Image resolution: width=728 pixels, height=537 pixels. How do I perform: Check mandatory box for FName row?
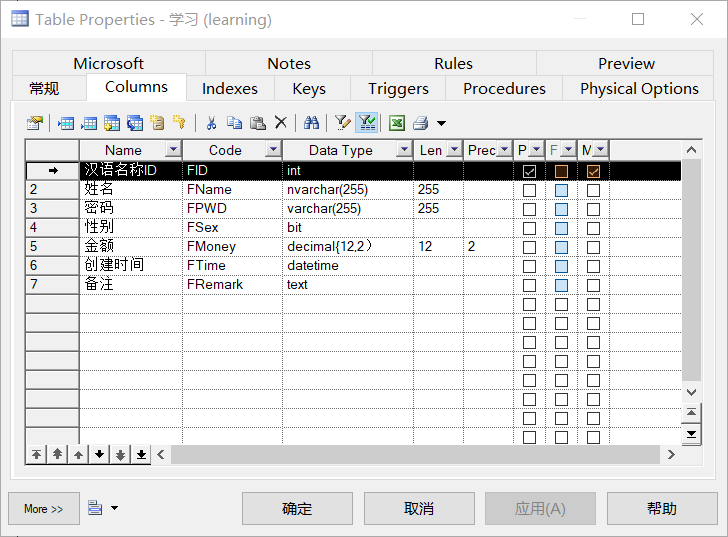click(x=593, y=190)
